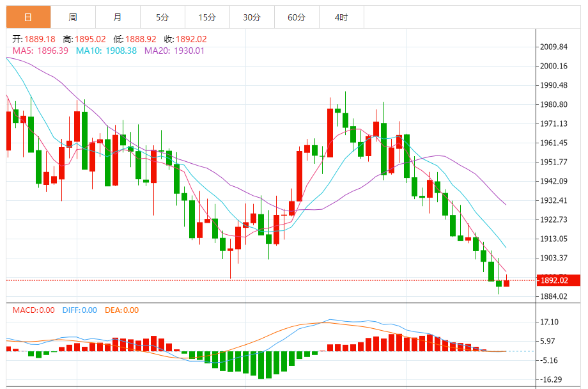Screen dimensions: 588x389
Task: Click the 1942.09 price axis label
Action: [x=553, y=181]
